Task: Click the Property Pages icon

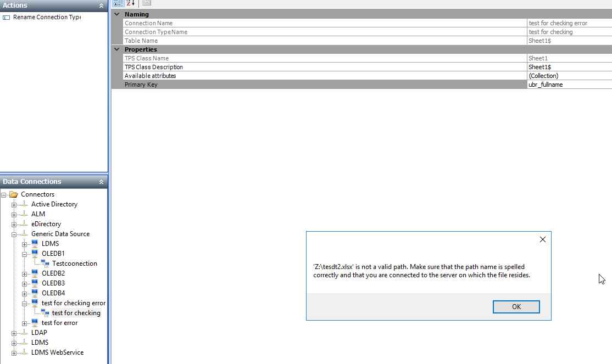Action: (x=146, y=3)
